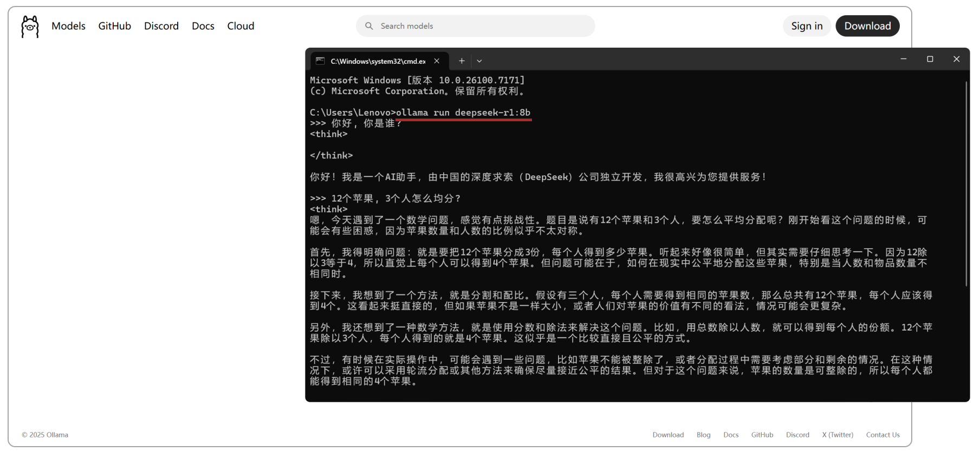
Task: Click the reply line starting '你好！我是一个AI助手'
Action: pos(538,177)
